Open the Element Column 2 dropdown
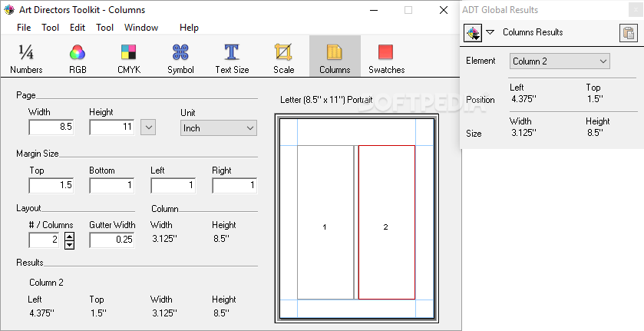The image size is (644, 331). tap(560, 61)
